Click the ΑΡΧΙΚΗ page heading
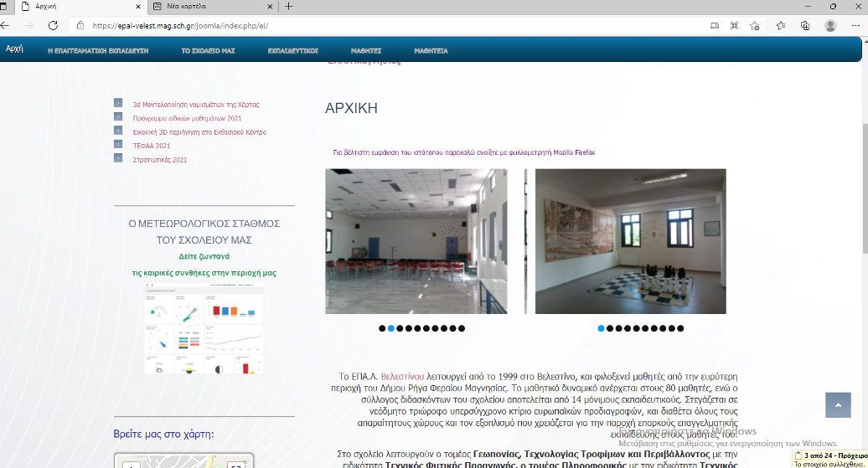This screenshot has height=468, width=868. point(351,108)
